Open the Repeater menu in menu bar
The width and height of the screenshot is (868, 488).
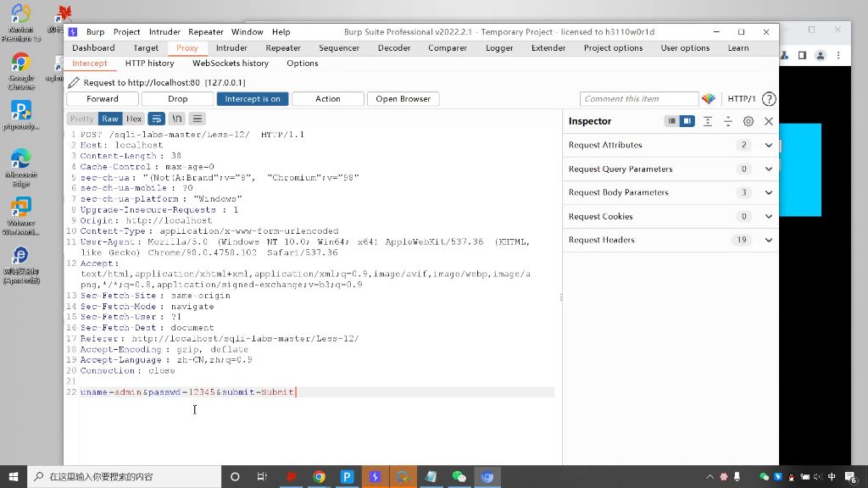(x=205, y=32)
